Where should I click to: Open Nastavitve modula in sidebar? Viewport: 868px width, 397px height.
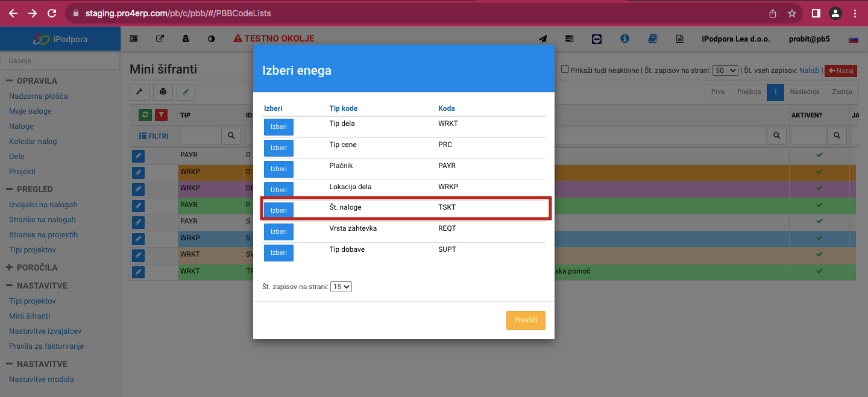[x=42, y=380]
